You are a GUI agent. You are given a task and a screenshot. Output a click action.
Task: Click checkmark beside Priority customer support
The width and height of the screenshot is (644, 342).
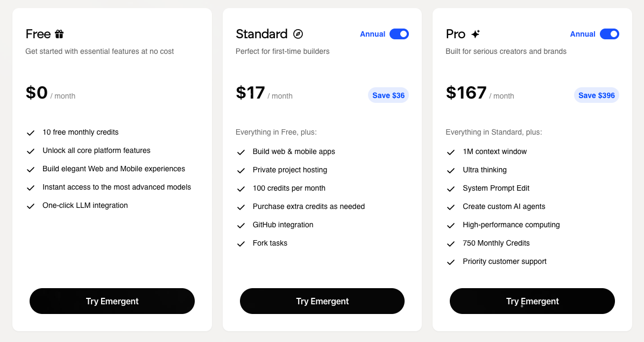click(451, 262)
